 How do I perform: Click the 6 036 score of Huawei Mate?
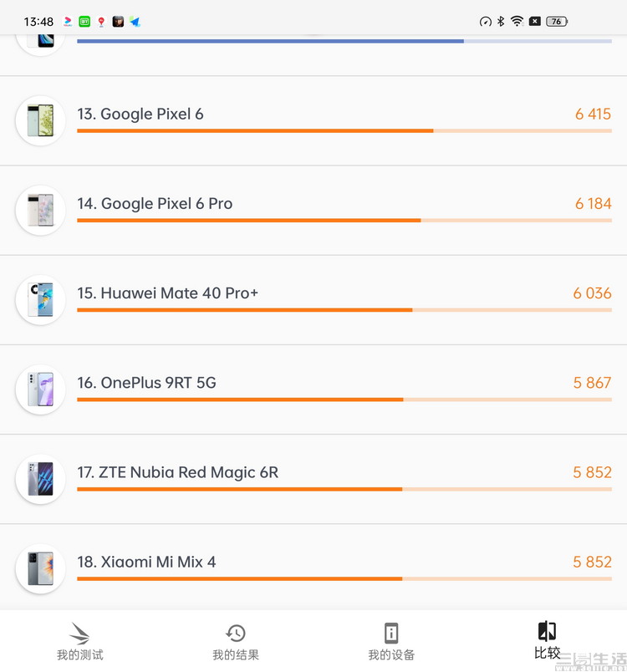point(592,293)
